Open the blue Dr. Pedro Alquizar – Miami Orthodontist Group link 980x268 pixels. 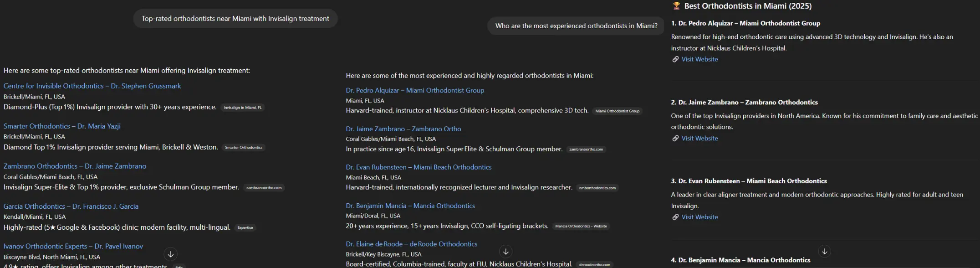point(415,90)
